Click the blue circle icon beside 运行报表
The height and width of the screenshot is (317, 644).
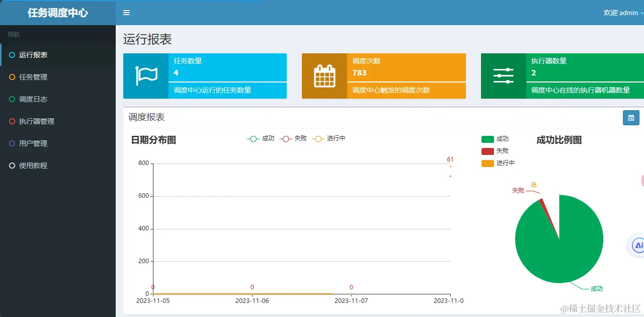point(12,55)
